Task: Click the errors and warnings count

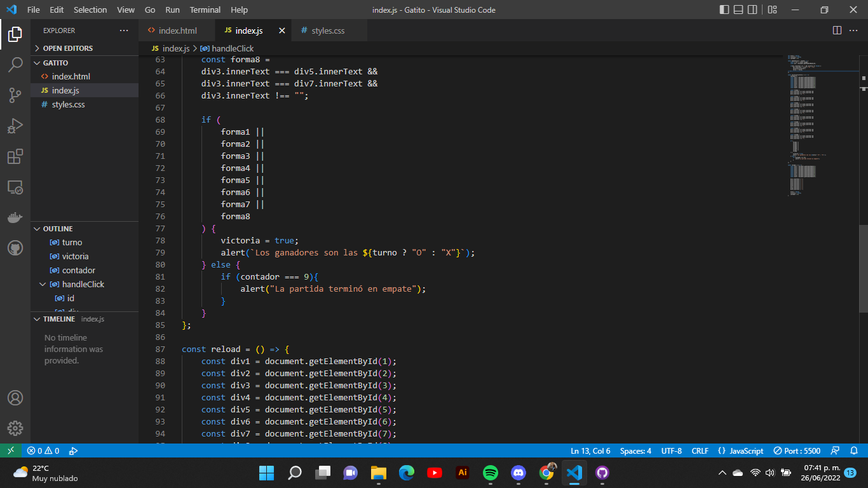Action: point(43,451)
